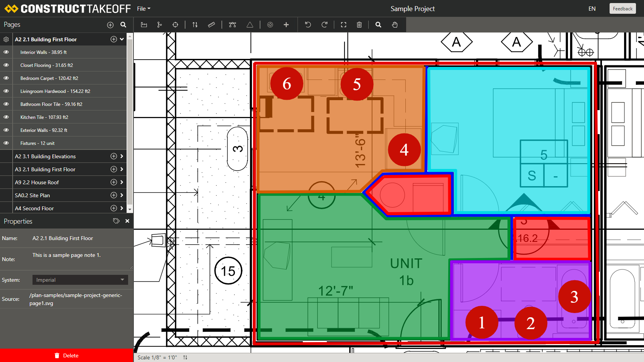The image size is (644, 362).
Task: Add measurement to SA0.2 Site Plan
Action: (114, 195)
